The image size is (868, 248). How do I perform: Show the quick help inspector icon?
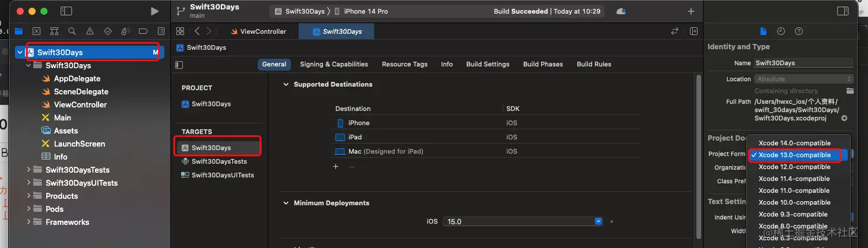click(799, 31)
